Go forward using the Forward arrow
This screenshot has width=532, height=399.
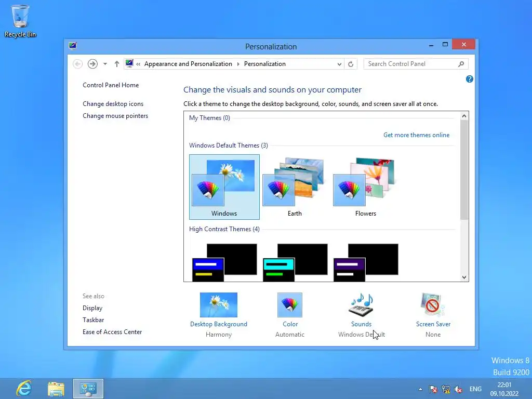[x=92, y=64]
